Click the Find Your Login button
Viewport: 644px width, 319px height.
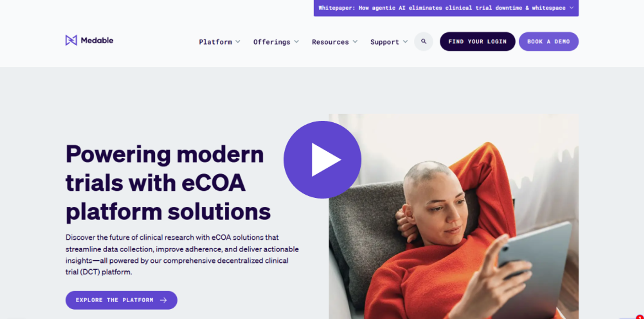click(x=477, y=42)
